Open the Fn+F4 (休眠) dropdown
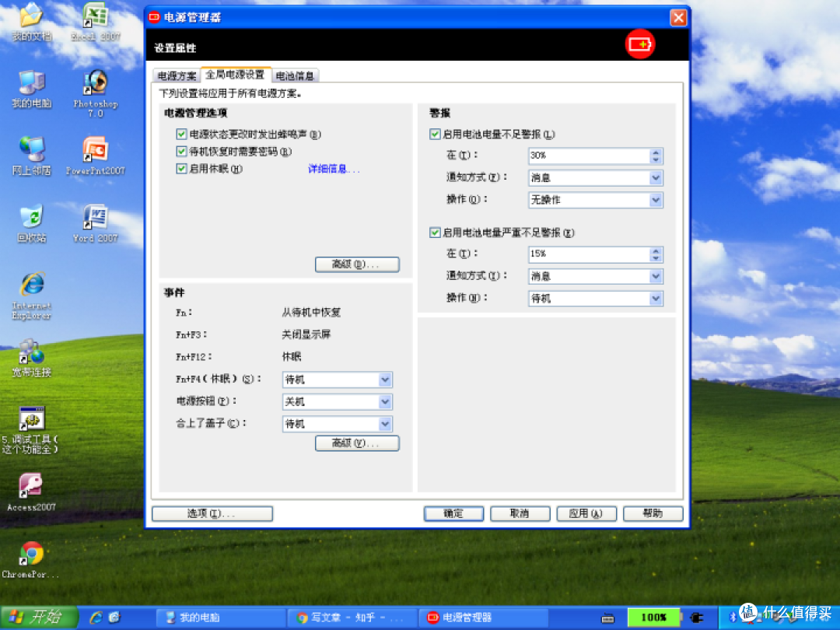The image size is (840, 630). click(x=337, y=380)
